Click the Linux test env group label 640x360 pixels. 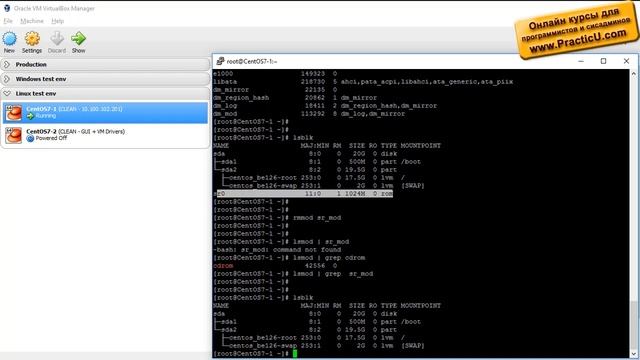pos(36,93)
